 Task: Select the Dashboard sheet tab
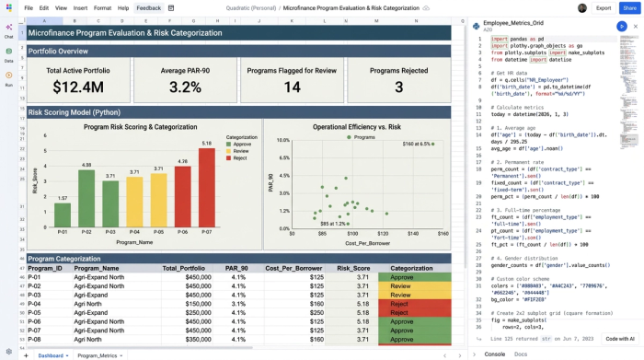(x=51, y=356)
